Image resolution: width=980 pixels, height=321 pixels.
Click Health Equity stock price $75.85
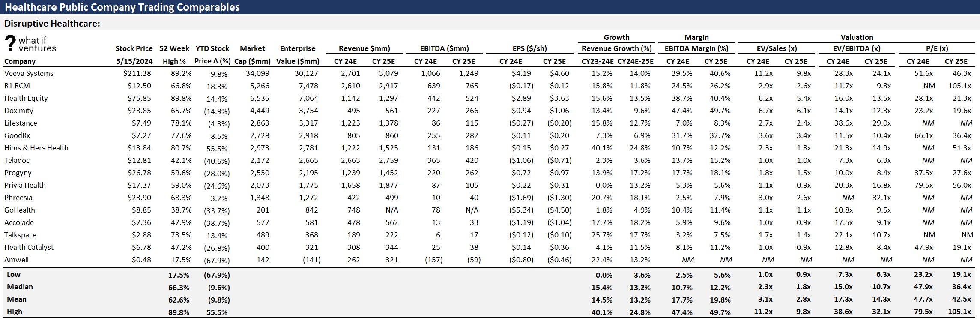[x=139, y=98]
